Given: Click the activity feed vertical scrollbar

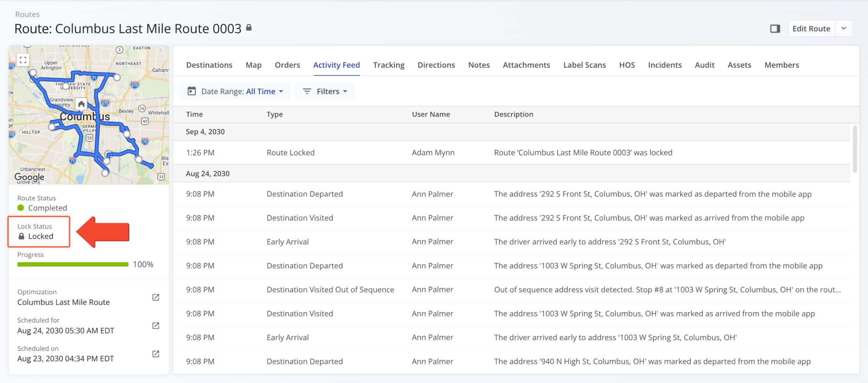Looking at the screenshot, I should point(855,148).
